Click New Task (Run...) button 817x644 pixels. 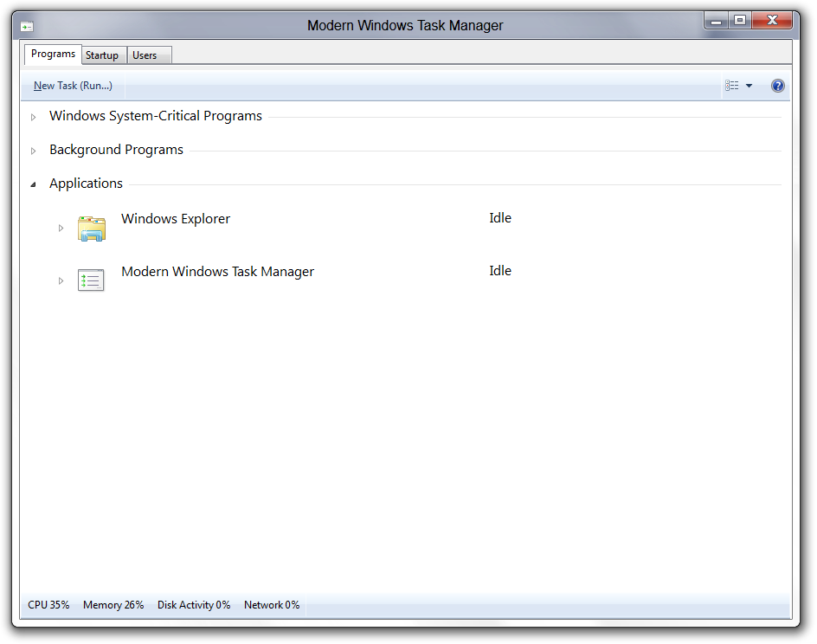pyautogui.click(x=73, y=86)
